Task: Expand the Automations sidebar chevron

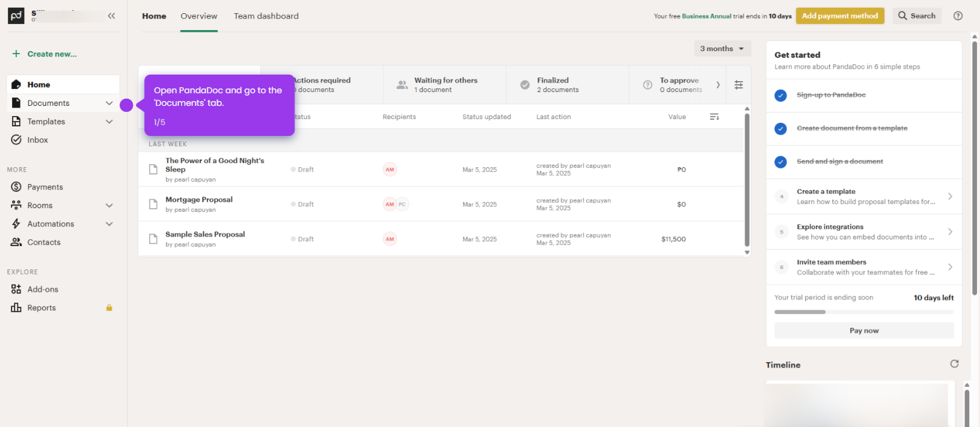Action: coord(109,224)
